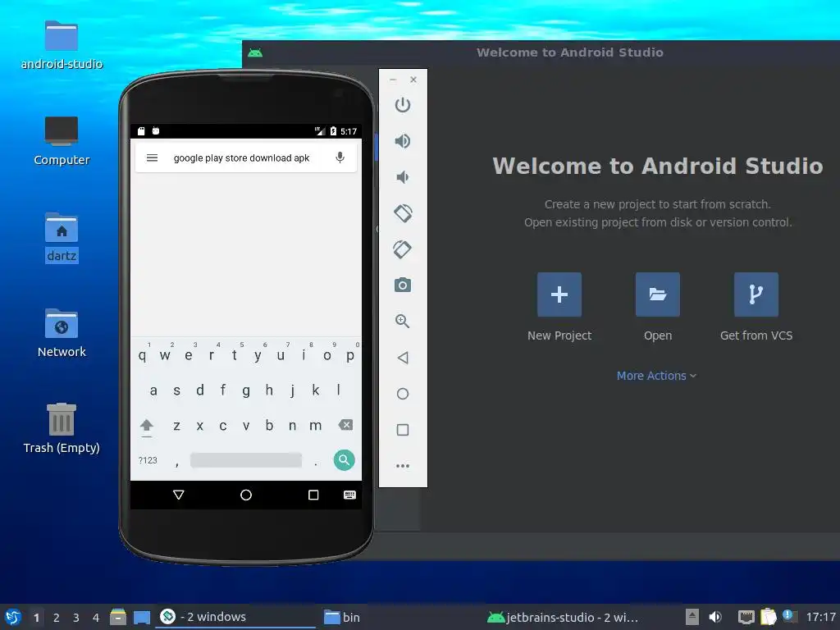Screen dimensions: 840x630
Task: Click the emulator toolbar overview square
Action: click(x=402, y=430)
